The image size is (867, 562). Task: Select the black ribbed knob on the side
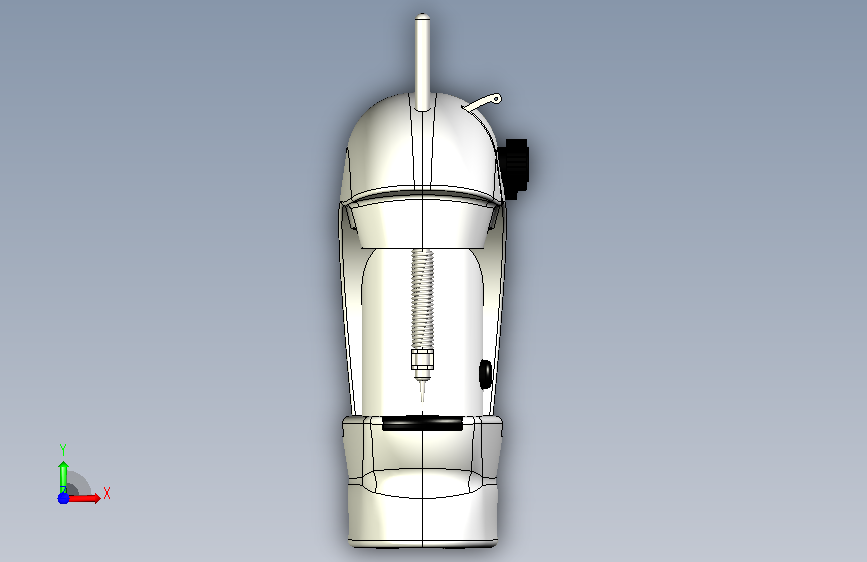coord(515,168)
